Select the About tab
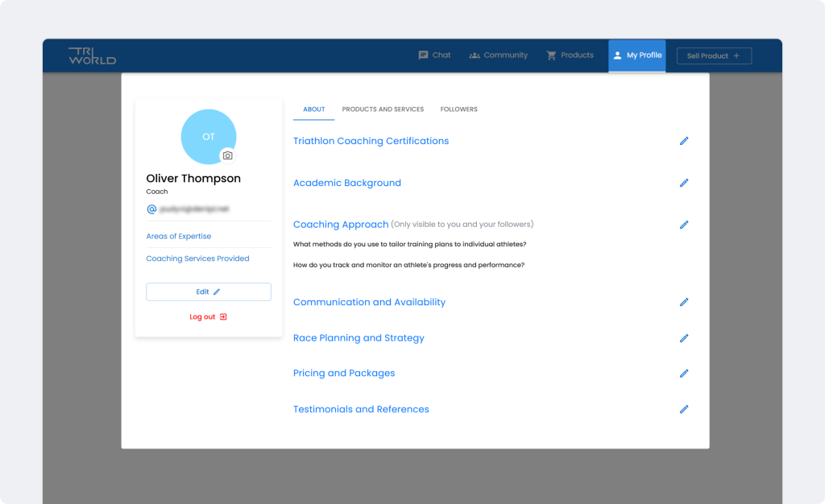 point(313,109)
